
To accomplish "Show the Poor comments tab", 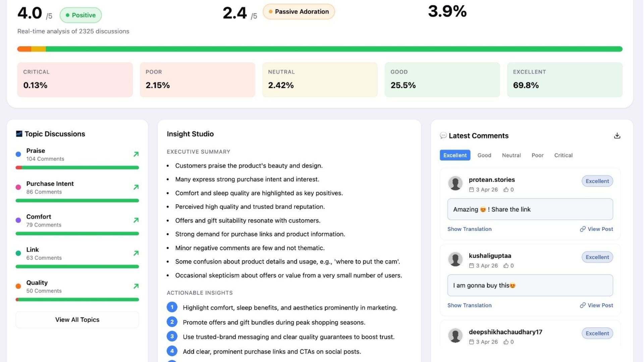I will [x=537, y=155].
